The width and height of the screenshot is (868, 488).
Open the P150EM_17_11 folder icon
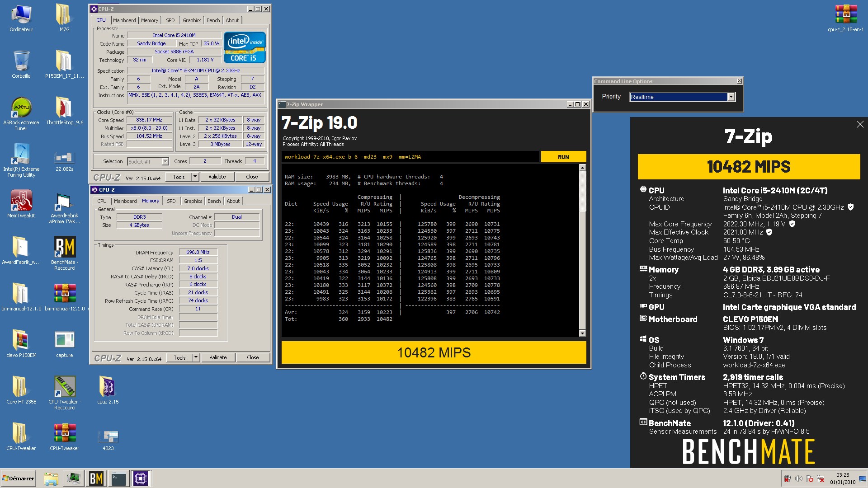[x=65, y=65]
